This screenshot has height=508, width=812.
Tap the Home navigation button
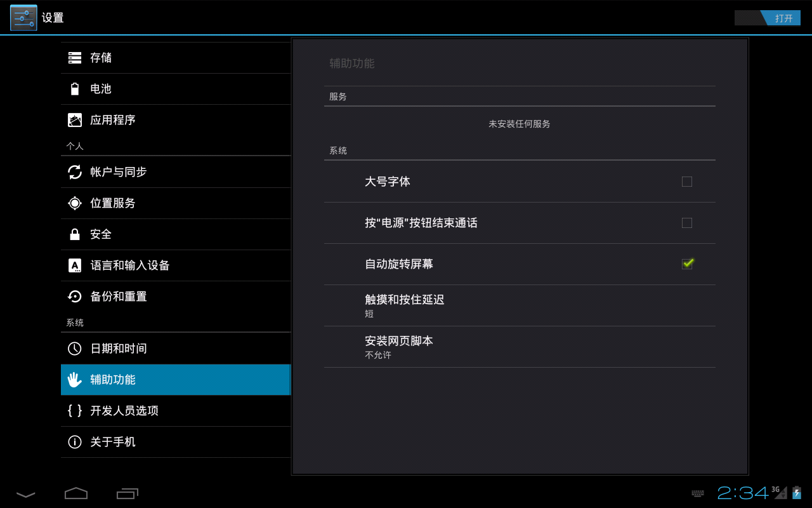pos(76,493)
